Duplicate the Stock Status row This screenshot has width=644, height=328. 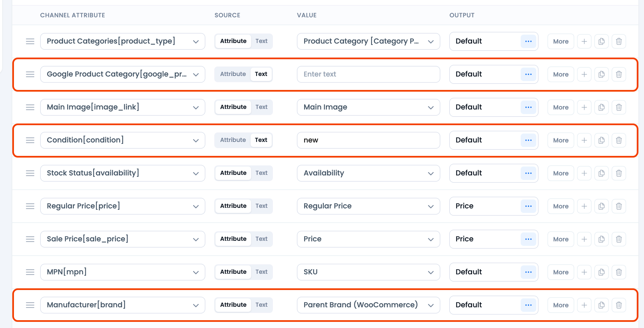601,173
